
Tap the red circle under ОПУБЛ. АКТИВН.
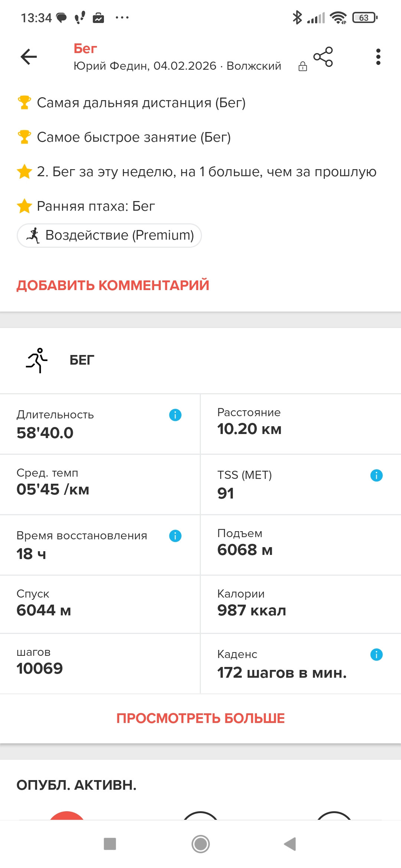67,815
